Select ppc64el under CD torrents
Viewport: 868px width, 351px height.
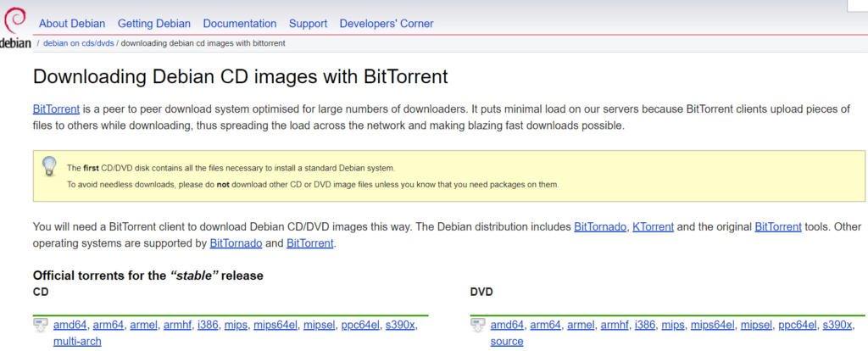[360, 326]
